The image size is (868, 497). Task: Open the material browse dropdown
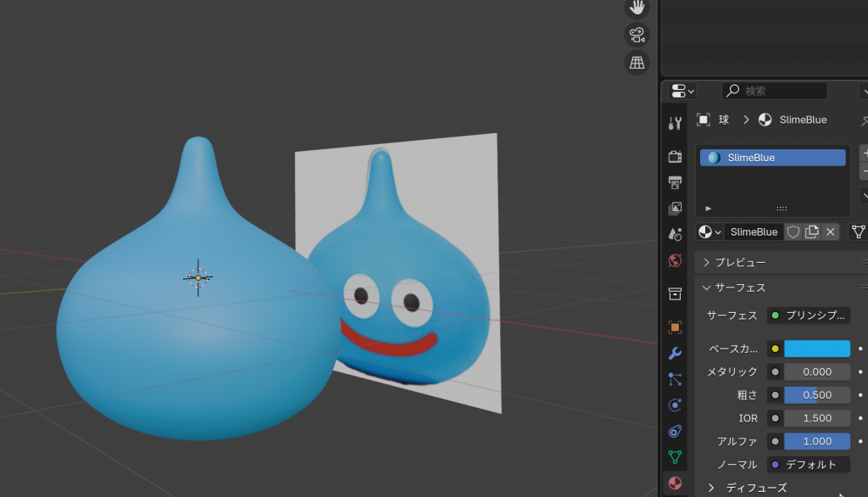[709, 232]
